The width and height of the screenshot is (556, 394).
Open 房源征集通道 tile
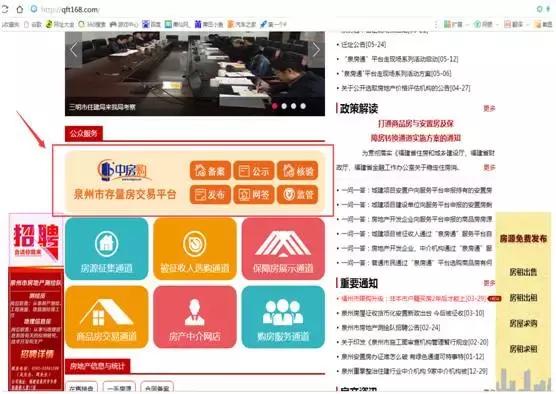(106, 249)
